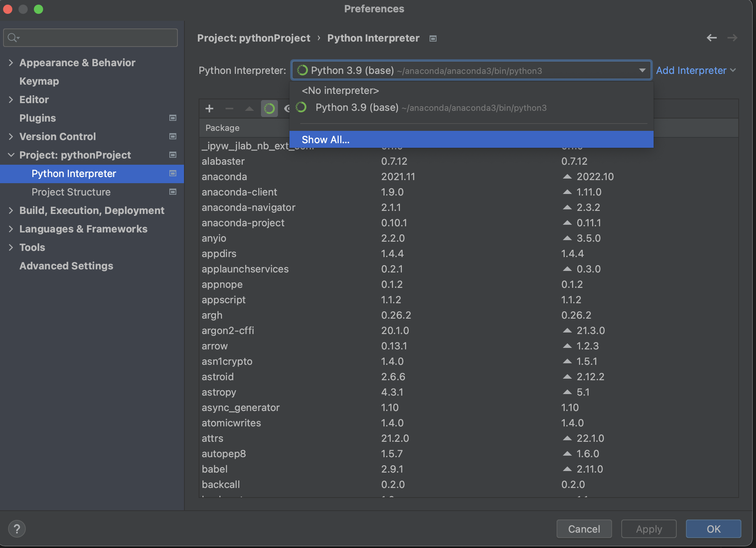
Task: Collapse the Project: pythonProject section
Action: pos(11,155)
